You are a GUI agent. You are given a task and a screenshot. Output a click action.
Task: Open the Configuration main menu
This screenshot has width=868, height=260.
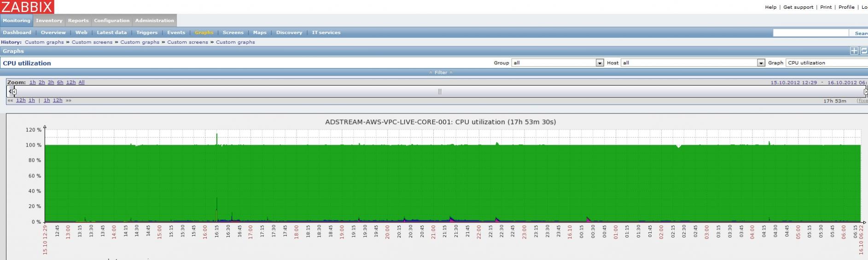(112, 20)
